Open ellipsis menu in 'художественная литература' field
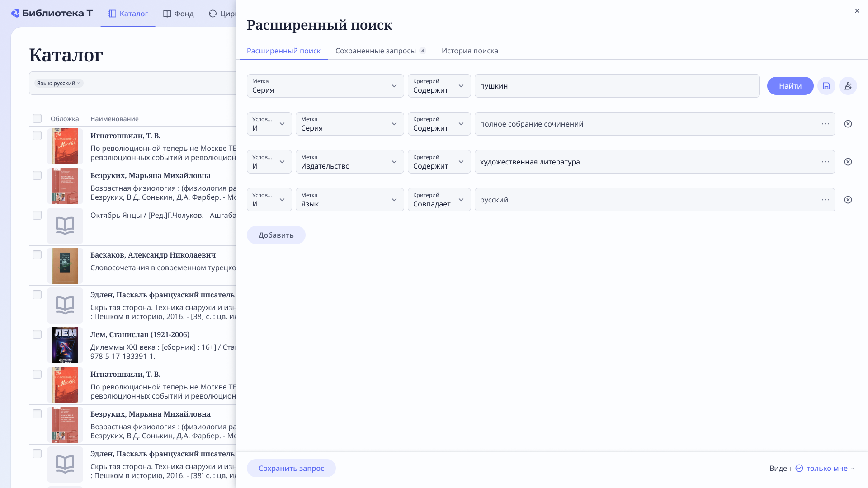This screenshot has width=868, height=488. pyautogui.click(x=825, y=162)
